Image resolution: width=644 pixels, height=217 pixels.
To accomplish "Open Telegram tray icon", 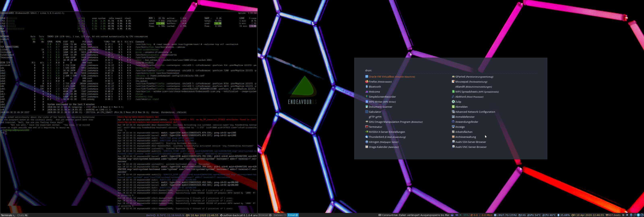I will pos(638,215).
